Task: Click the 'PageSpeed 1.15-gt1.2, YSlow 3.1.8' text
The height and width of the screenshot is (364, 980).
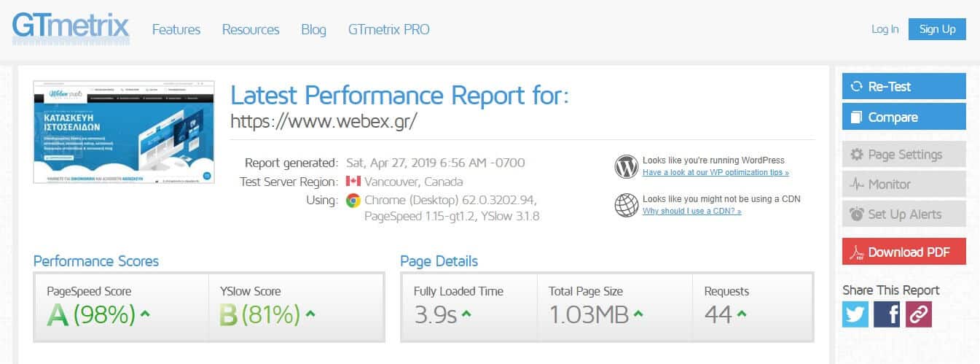Action: point(452,217)
